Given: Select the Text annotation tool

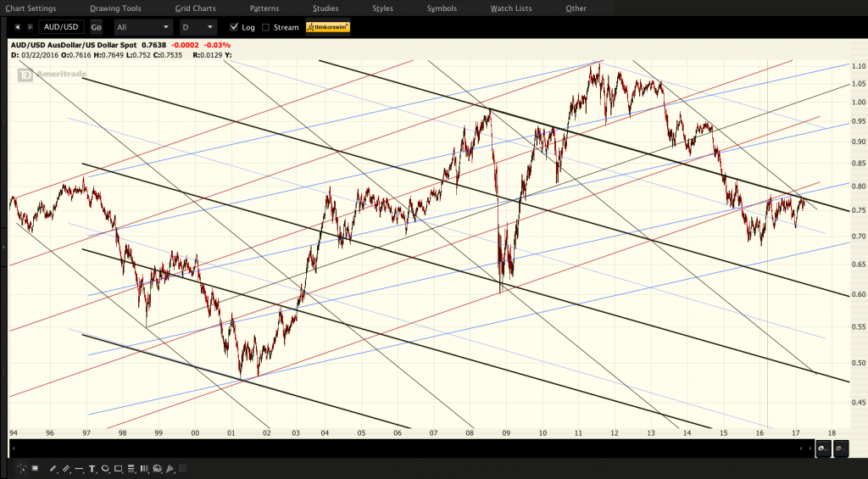Looking at the screenshot, I should pos(92,469).
